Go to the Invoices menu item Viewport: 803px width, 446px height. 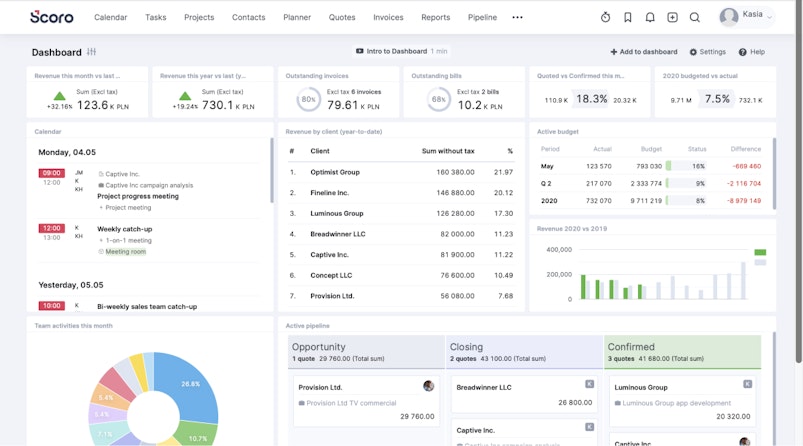tap(388, 17)
